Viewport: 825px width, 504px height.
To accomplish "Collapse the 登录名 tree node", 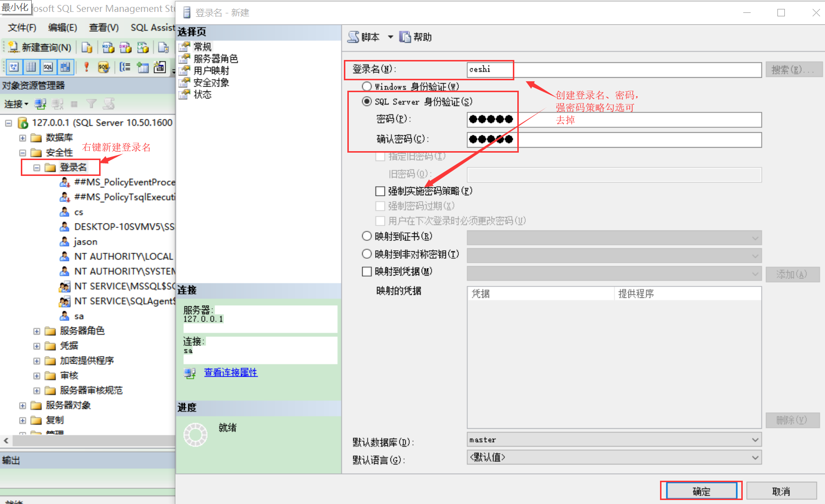I will pyautogui.click(x=36, y=168).
